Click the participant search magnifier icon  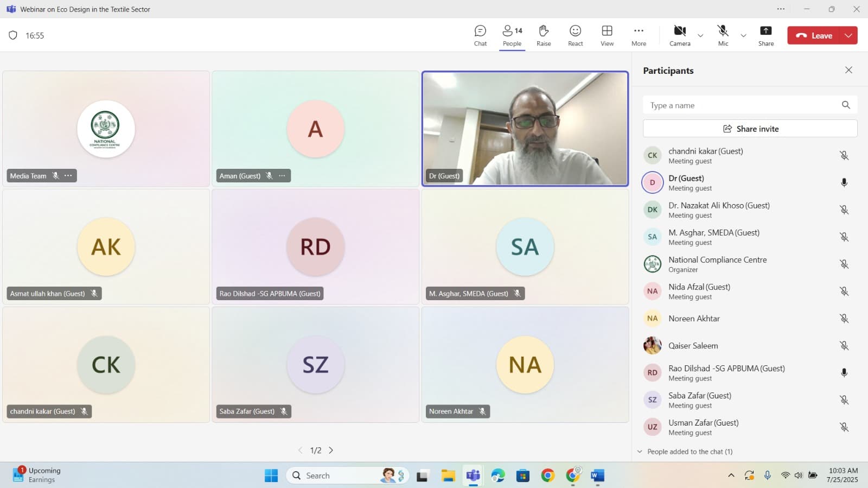(x=846, y=105)
